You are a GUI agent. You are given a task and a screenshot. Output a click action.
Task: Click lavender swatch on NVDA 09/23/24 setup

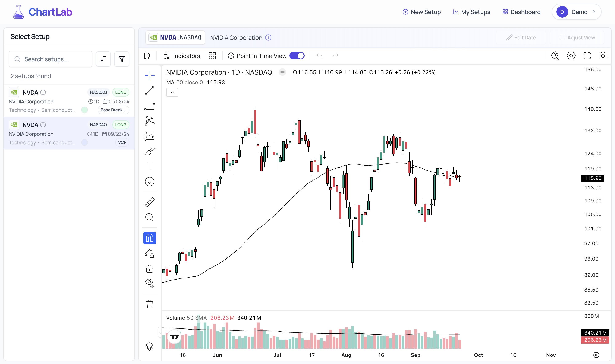click(x=85, y=142)
